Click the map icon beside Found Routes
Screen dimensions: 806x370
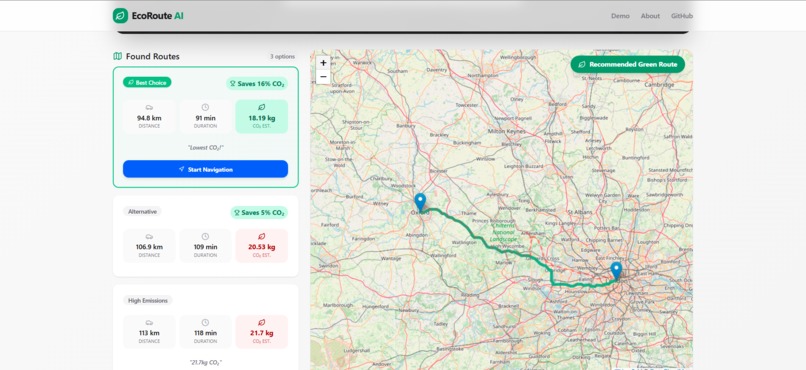pos(118,56)
